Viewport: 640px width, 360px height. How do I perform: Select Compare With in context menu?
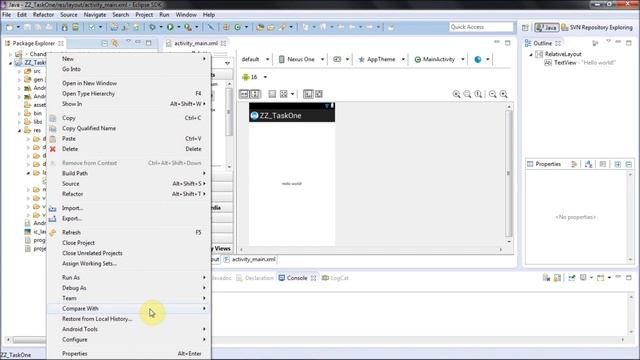[x=129, y=309]
